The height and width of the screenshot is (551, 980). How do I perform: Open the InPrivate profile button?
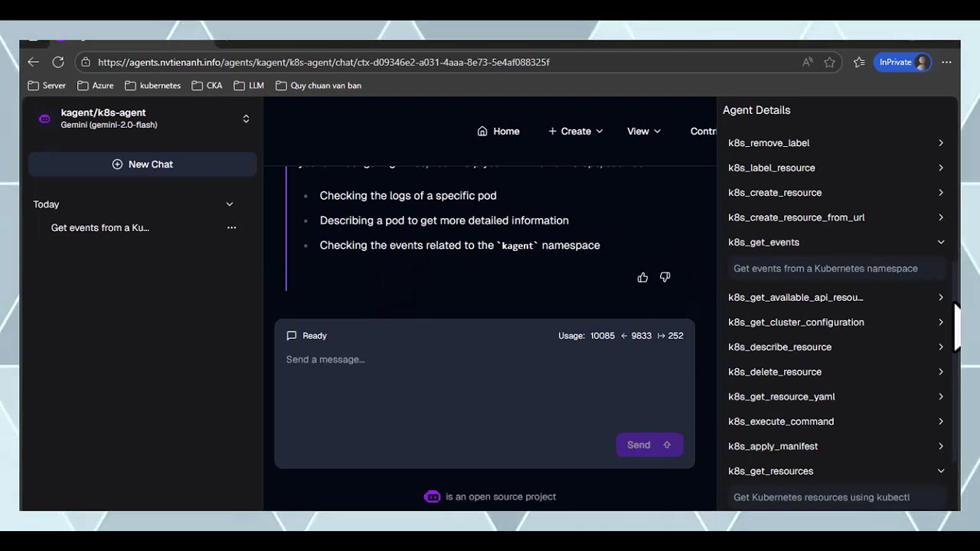pos(903,62)
